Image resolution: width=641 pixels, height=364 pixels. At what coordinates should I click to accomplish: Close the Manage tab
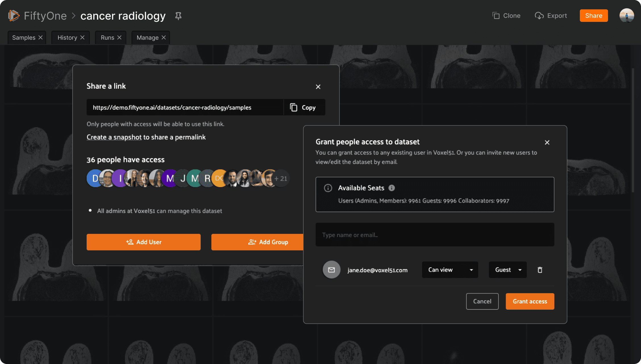[x=164, y=38]
